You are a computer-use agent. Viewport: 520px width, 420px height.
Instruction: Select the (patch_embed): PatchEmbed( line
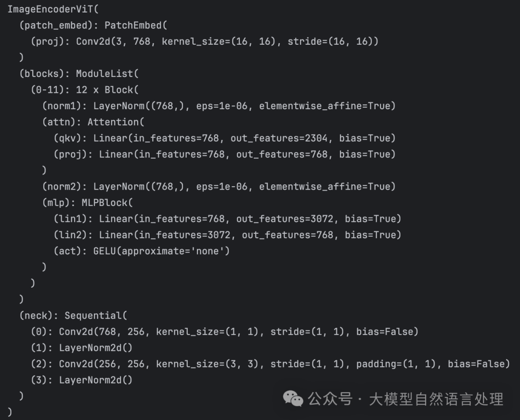(93, 25)
